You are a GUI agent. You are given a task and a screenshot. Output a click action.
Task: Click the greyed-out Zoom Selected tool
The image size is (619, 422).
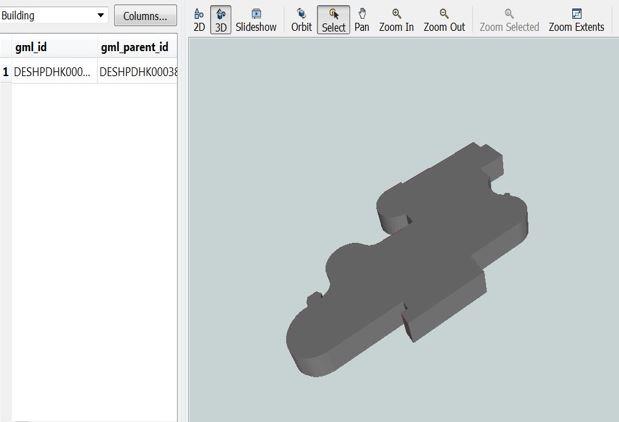point(509,20)
